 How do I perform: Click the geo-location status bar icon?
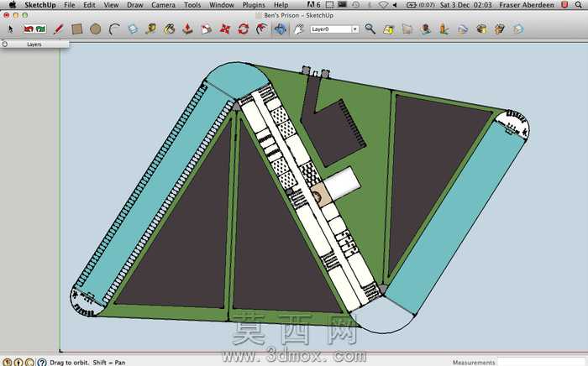[8, 363]
